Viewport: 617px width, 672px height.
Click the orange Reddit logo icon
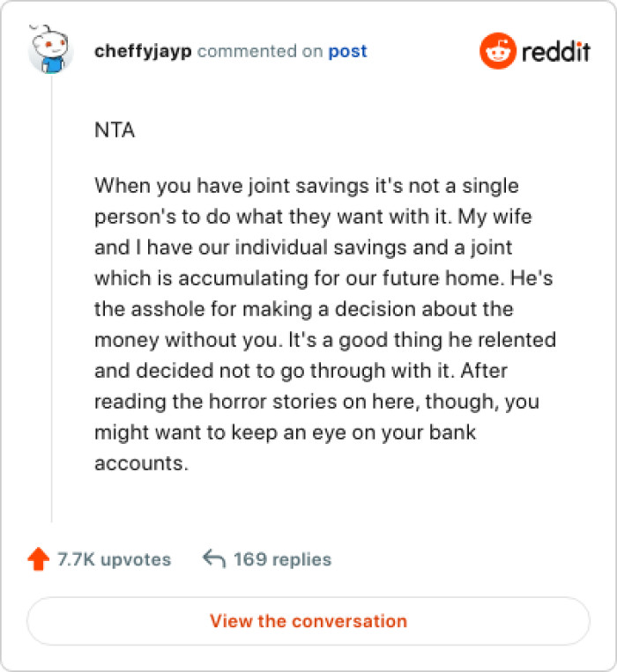[x=496, y=51]
